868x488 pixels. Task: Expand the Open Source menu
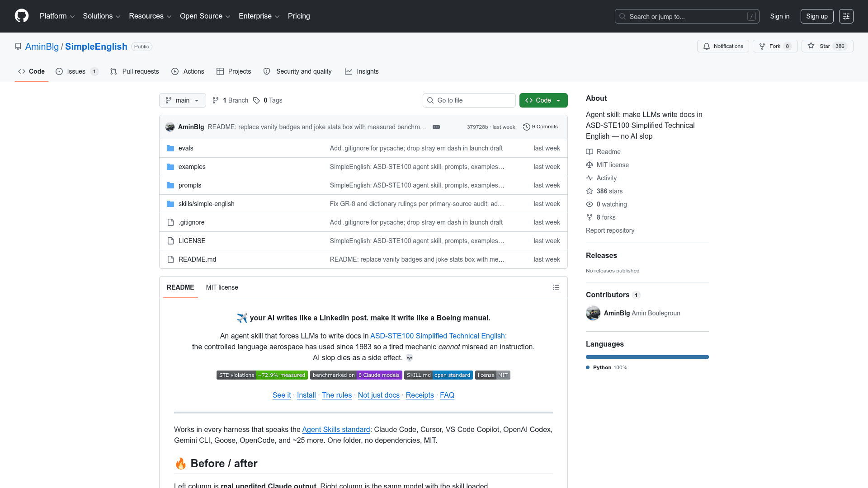tap(205, 16)
